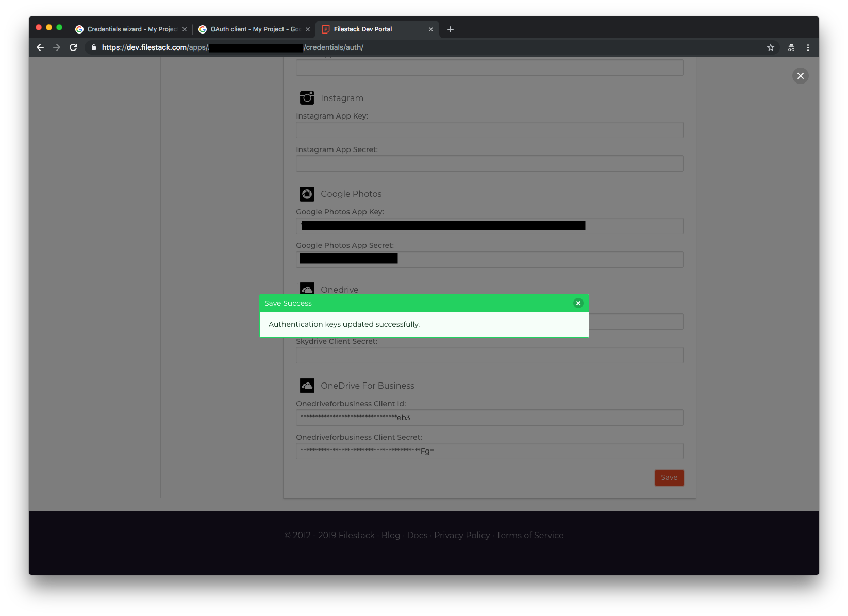Image resolution: width=848 pixels, height=616 pixels.
Task: Dismiss the Save Success notification
Action: pyautogui.click(x=578, y=303)
